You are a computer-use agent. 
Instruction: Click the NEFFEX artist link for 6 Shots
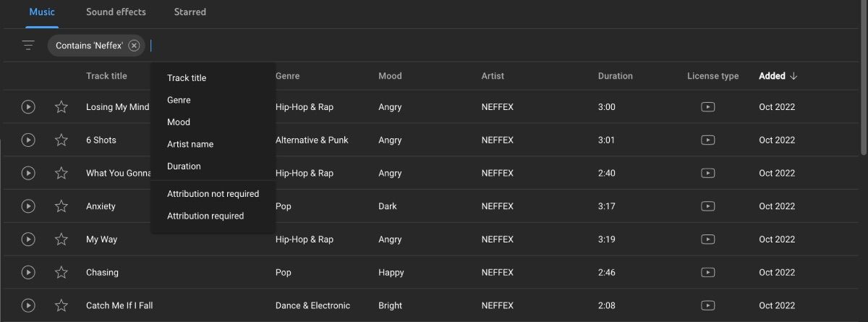497,140
